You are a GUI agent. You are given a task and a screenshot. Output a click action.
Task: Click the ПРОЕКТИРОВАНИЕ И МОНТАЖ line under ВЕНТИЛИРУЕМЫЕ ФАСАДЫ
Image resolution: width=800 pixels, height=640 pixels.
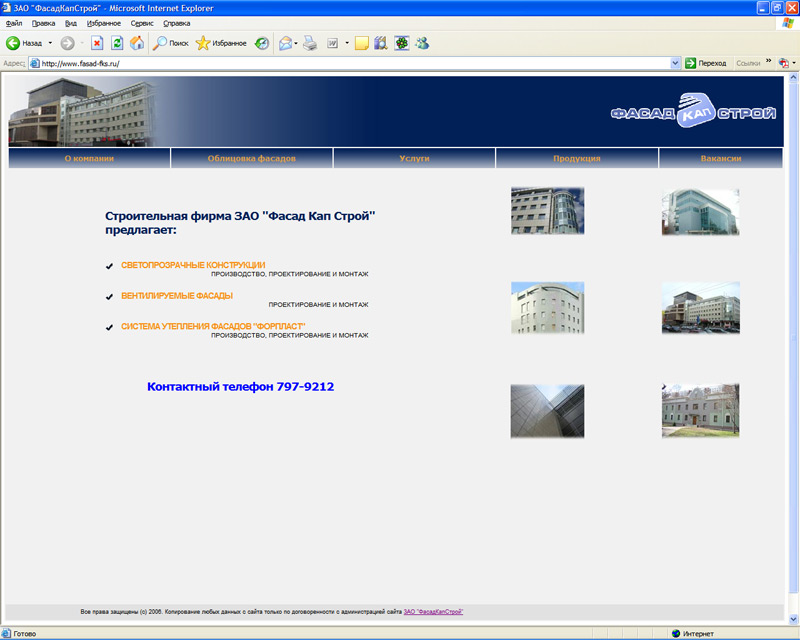[318, 305]
